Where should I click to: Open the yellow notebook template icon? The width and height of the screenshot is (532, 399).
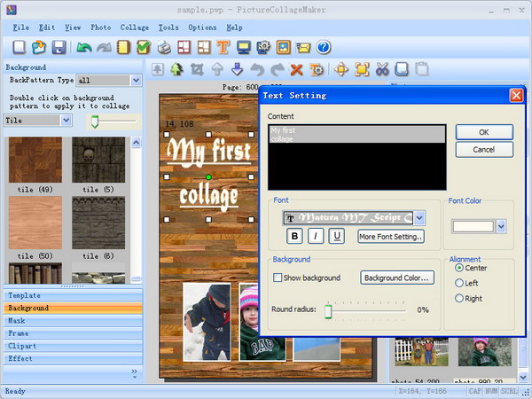[x=123, y=47]
